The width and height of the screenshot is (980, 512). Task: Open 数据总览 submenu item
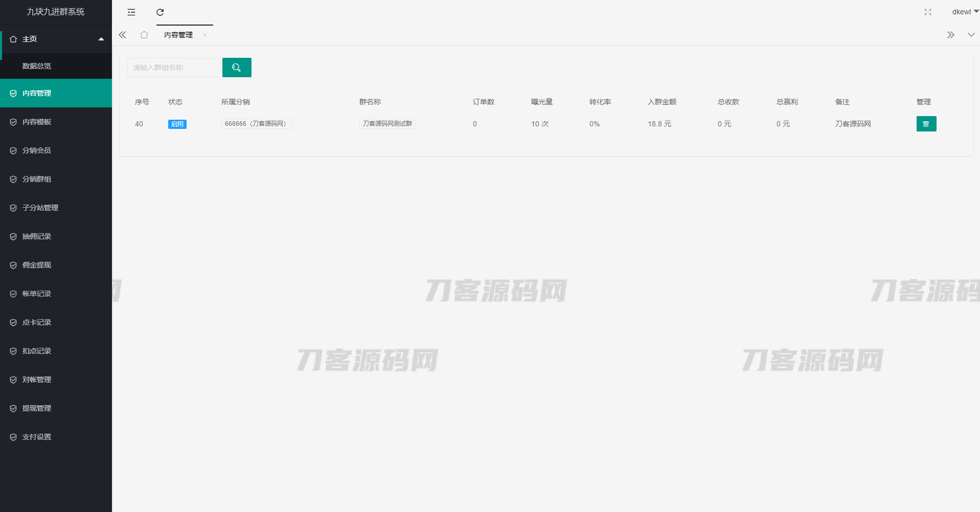[x=37, y=66]
